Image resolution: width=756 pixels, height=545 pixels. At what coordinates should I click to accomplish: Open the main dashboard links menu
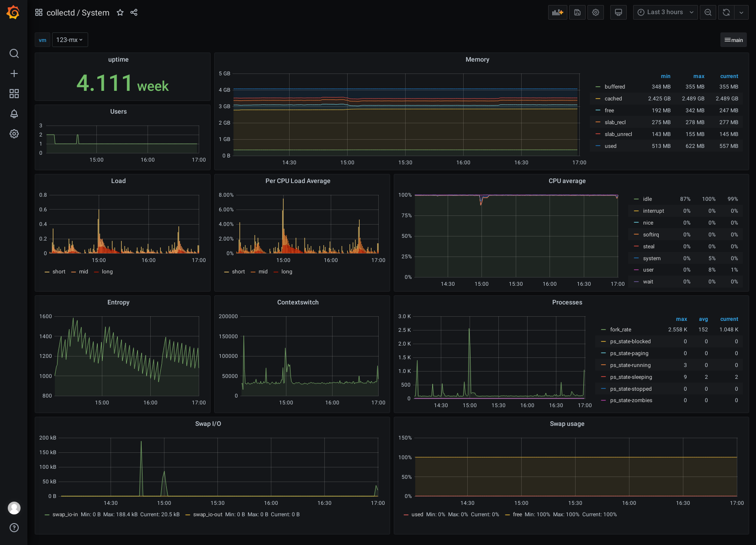pos(734,40)
